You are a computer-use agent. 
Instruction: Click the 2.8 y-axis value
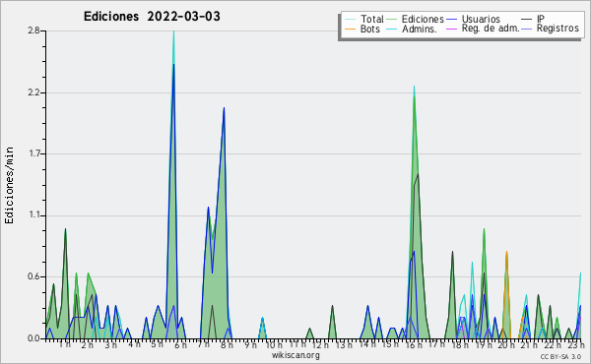33,30
